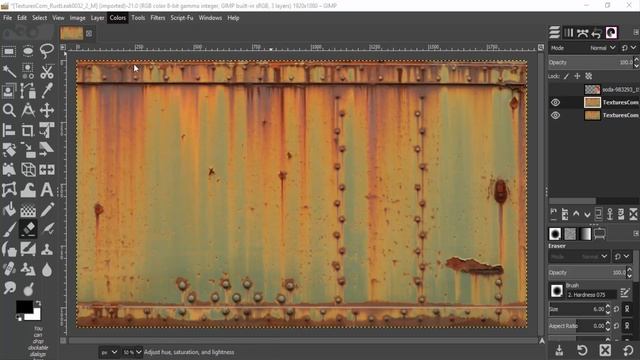Open the px units dropdown in status bar
This screenshot has height=360, width=640.
[109, 352]
